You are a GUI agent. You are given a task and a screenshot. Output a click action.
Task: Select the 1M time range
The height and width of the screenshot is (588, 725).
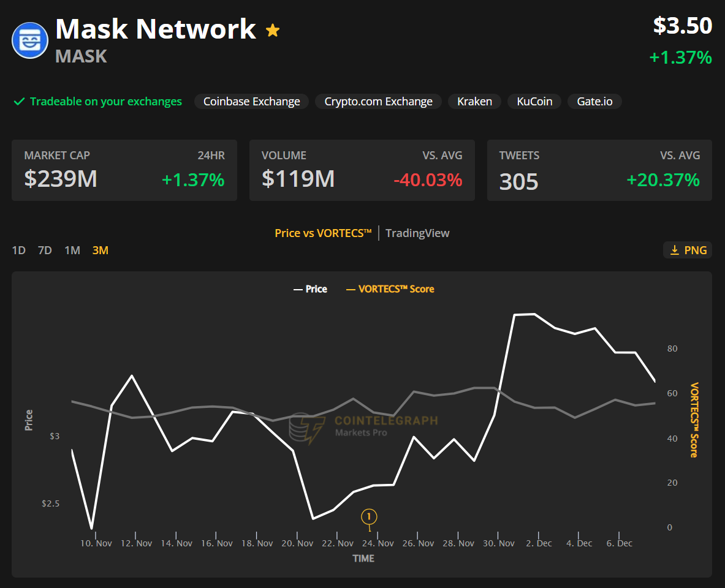click(72, 250)
